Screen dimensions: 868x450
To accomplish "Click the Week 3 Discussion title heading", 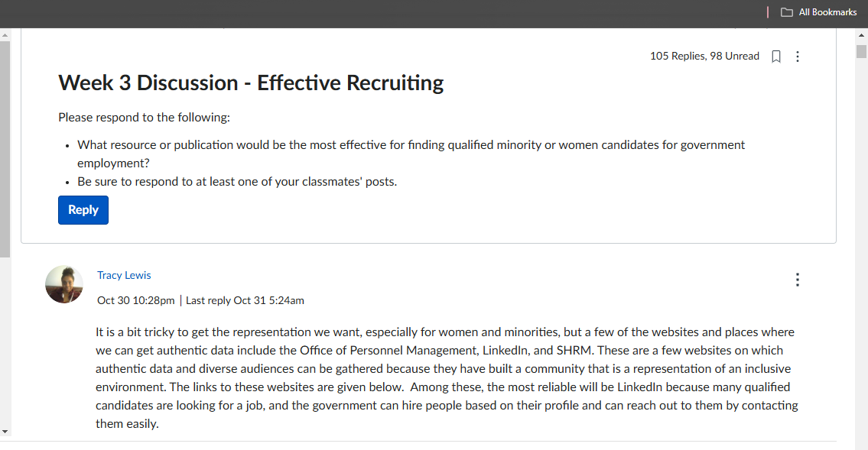I will point(251,83).
